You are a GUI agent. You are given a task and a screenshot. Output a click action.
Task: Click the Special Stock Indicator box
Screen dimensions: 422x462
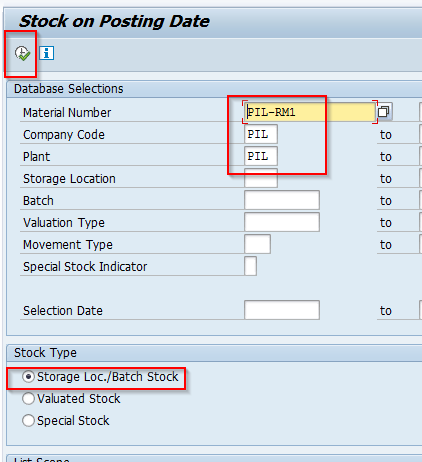tap(250, 266)
